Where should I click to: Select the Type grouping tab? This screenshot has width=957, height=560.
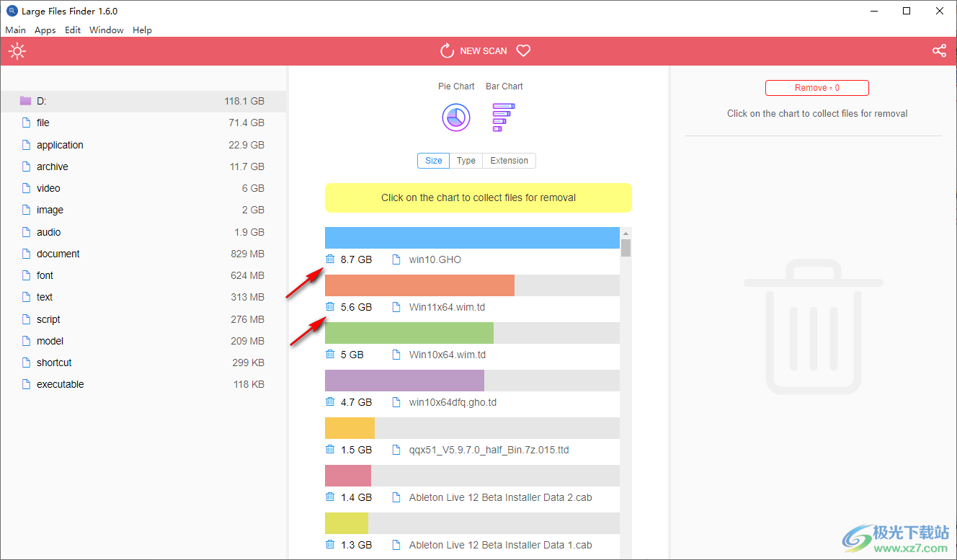[466, 161]
